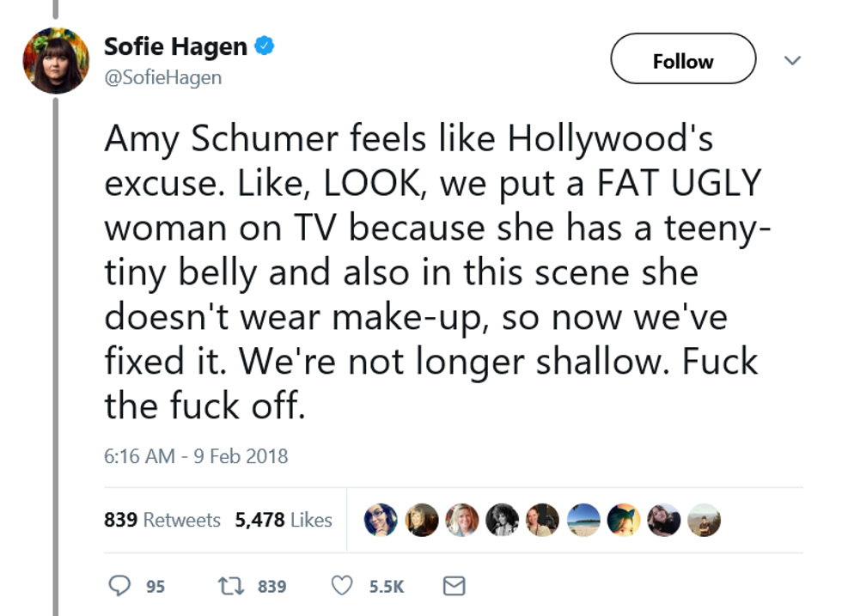This screenshot has height=616, width=842.
Task: Send tweet via direct message envelope icon
Action: (454, 586)
